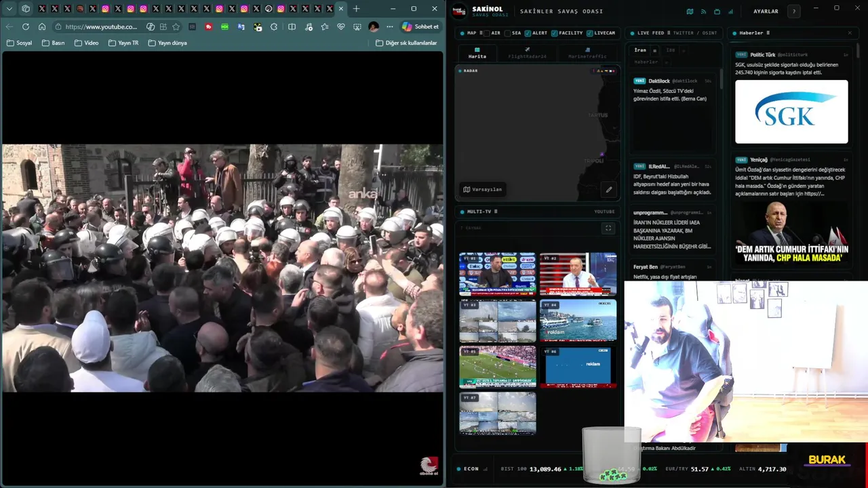Click the pencil edit icon on radar map
Screen dimensions: 868x488
pyautogui.click(x=609, y=190)
